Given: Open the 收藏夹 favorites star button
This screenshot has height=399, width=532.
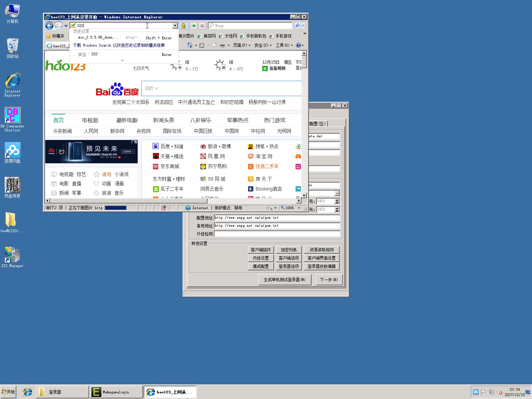Looking at the screenshot, I should tap(55, 36).
